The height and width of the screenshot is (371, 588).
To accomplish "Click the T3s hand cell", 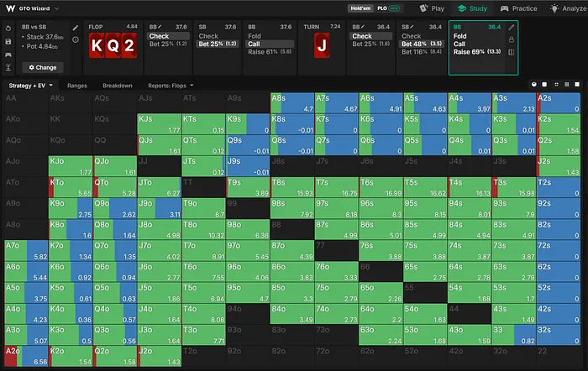I will (514, 187).
